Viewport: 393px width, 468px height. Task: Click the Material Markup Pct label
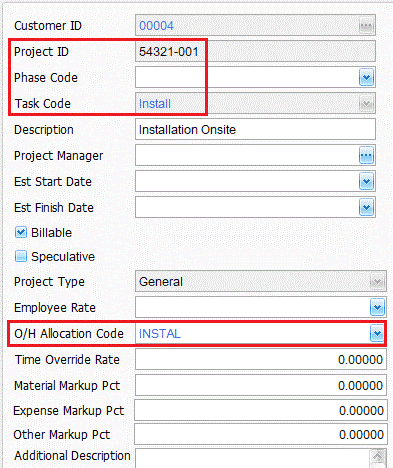[x=67, y=386]
